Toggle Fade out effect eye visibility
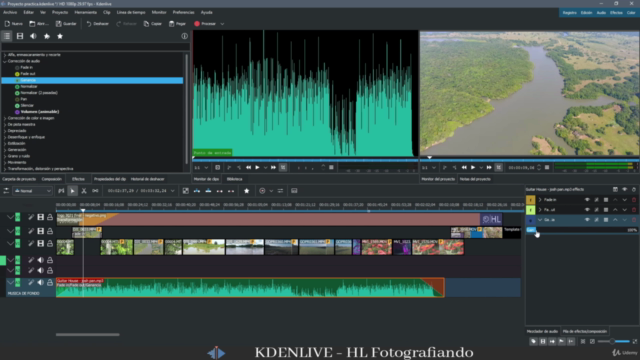The height and width of the screenshot is (360, 640). click(x=587, y=210)
